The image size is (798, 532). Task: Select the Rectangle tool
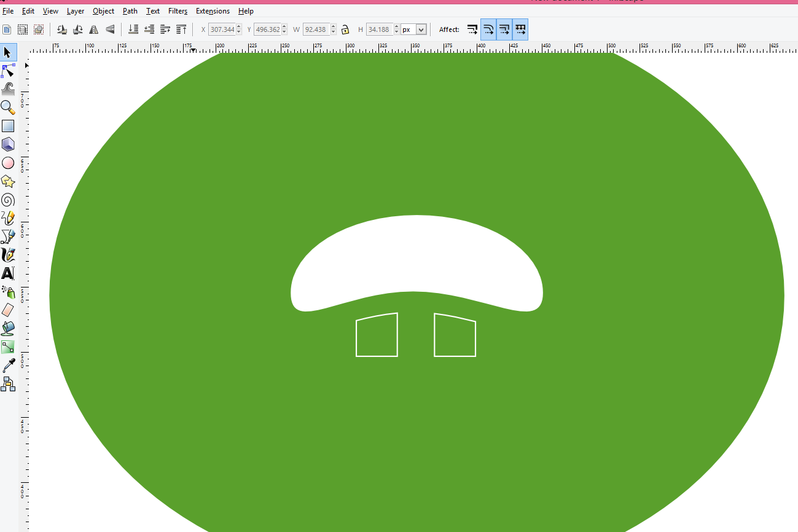click(x=8, y=126)
